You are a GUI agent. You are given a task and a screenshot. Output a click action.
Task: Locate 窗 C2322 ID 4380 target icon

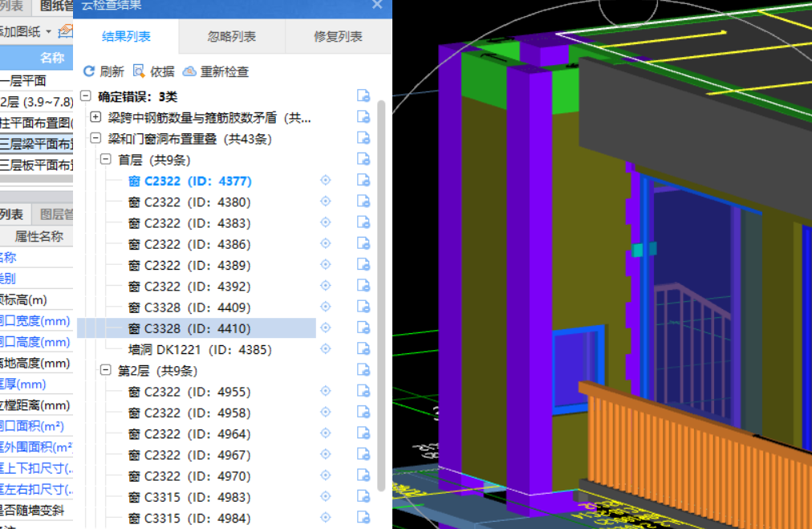[x=325, y=201]
